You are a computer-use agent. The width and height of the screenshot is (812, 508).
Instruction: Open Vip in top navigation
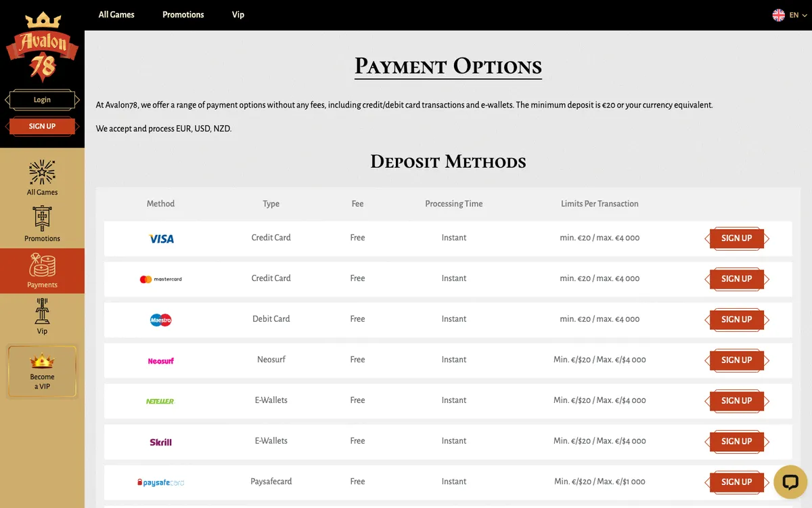coord(238,14)
